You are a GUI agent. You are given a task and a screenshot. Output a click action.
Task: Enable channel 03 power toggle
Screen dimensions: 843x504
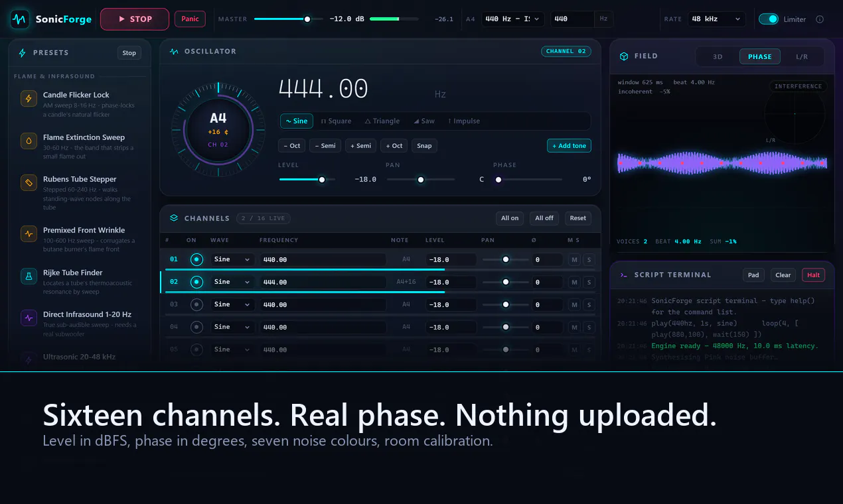pos(196,304)
